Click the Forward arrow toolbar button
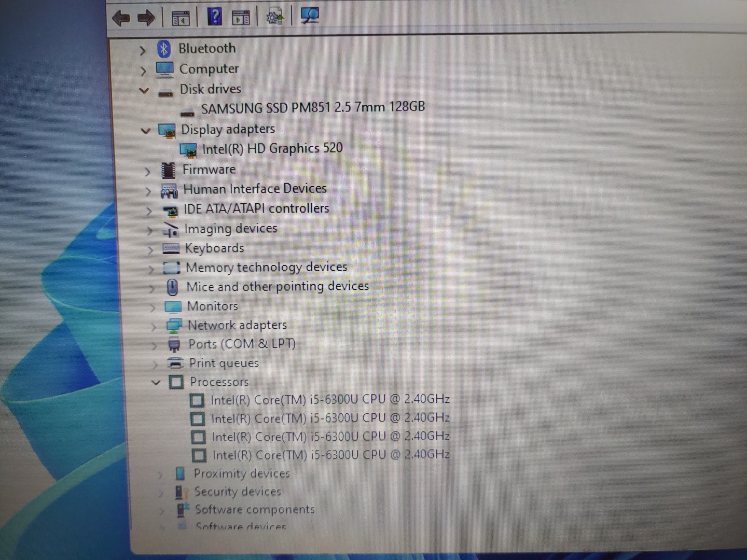 tap(146, 19)
